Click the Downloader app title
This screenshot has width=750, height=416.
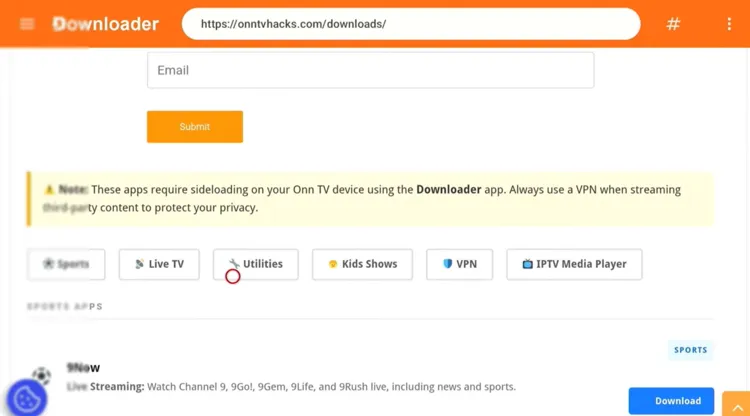[x=106, y=24]
